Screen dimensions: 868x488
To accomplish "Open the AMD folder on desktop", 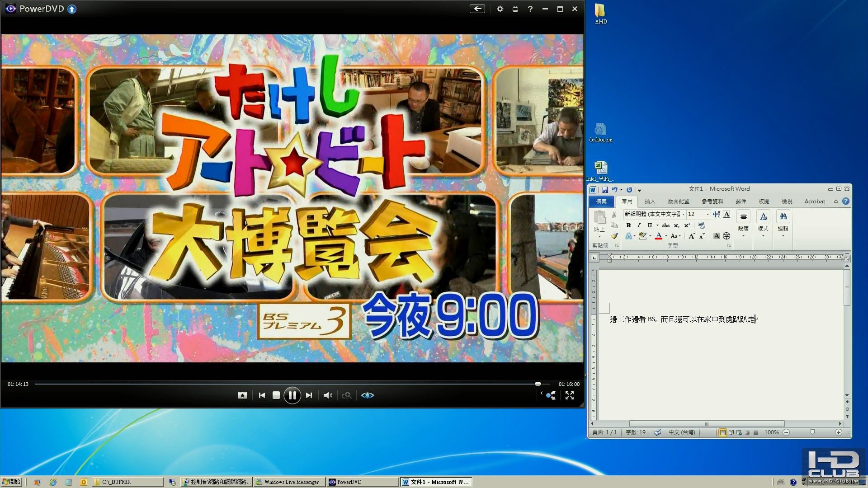I will (x=600, y=14).
